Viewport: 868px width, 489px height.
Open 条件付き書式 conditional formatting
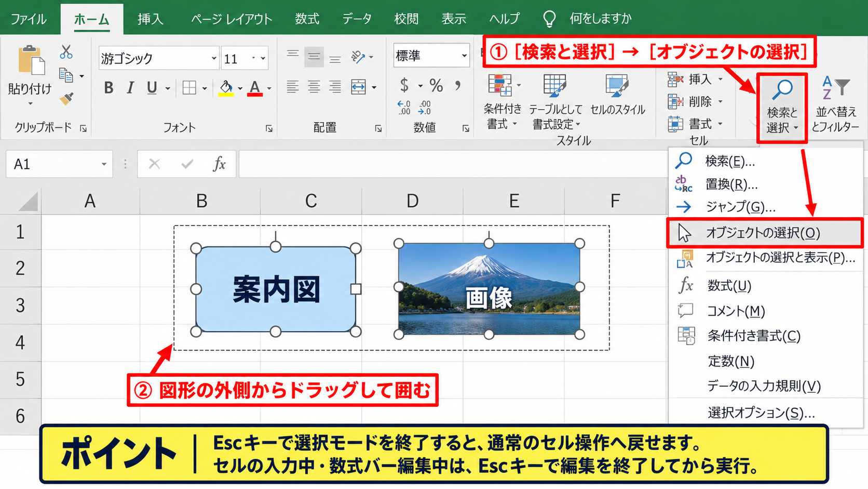(x=502, y=102)
